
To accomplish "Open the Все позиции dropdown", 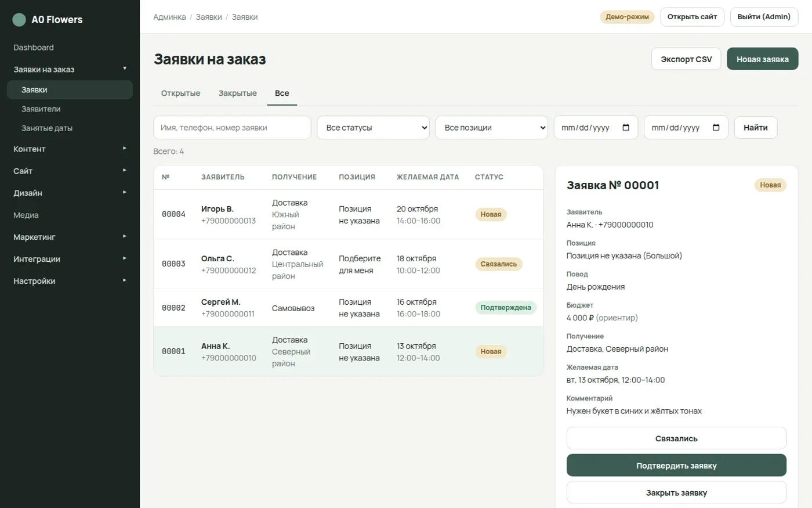I will pyautogui.click(x=492, y=128).
